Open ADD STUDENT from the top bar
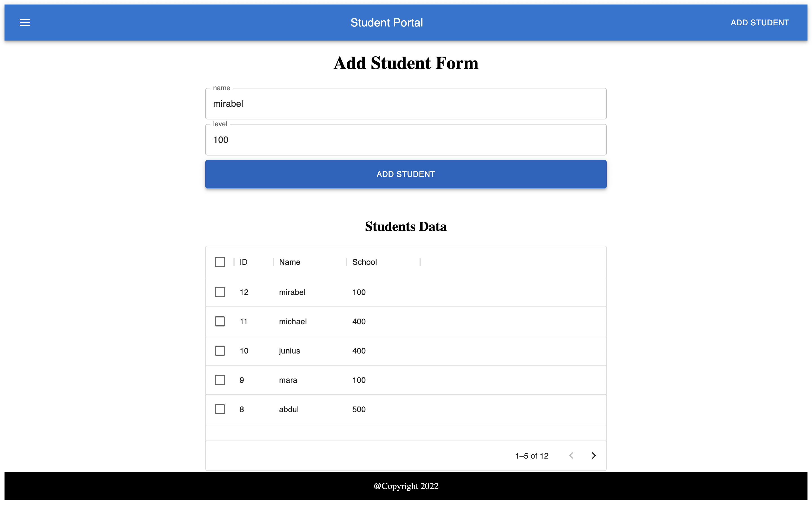The height and width of the screenshot is (507, 812). pyautogui.click(x=760, y=23)
